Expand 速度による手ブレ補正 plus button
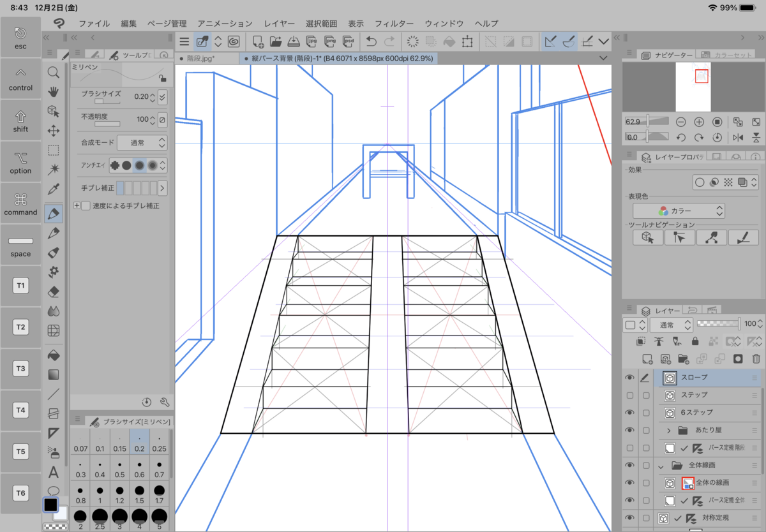The width and height of the screenshot is (766, 532). point(77,205)
